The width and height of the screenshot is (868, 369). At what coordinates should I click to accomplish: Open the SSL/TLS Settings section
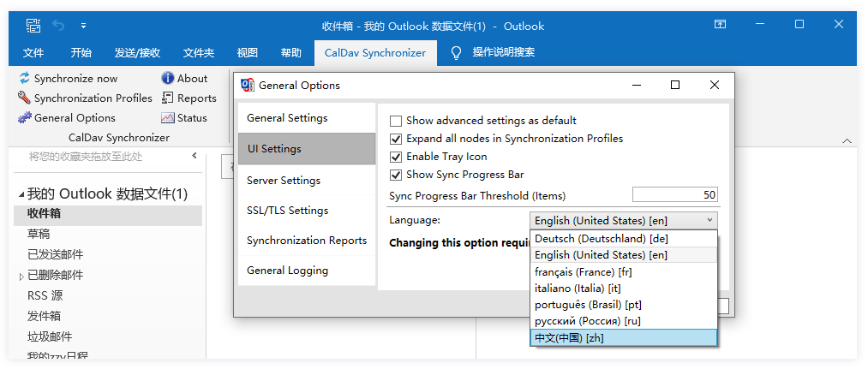tap(307, 211)
